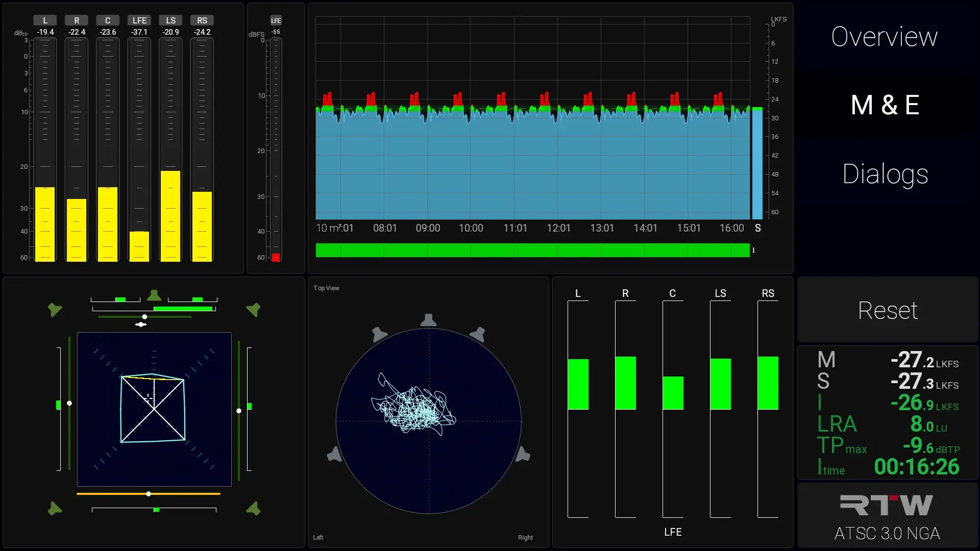Click the right surround speaker icon in Top View
980x551 pixels.
click(x=523, y=454)
